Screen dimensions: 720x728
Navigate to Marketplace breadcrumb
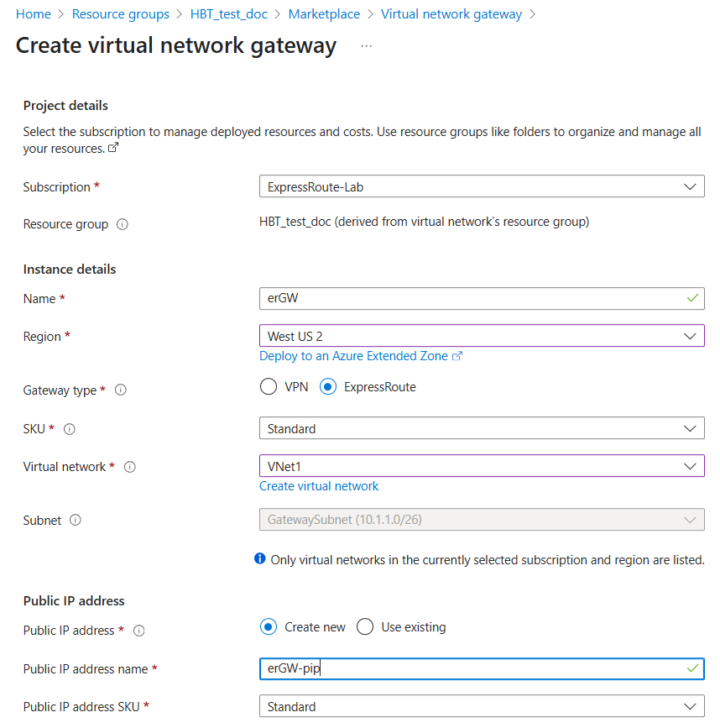324,14
